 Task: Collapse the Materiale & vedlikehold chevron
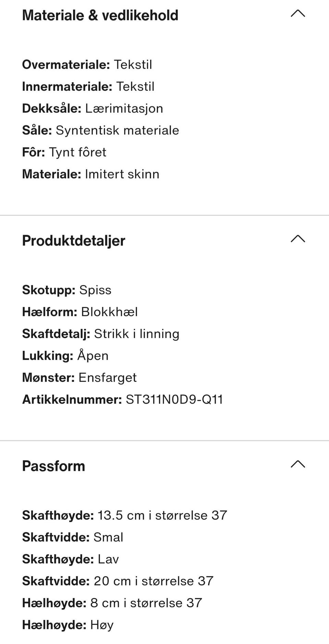coord(298,14)
